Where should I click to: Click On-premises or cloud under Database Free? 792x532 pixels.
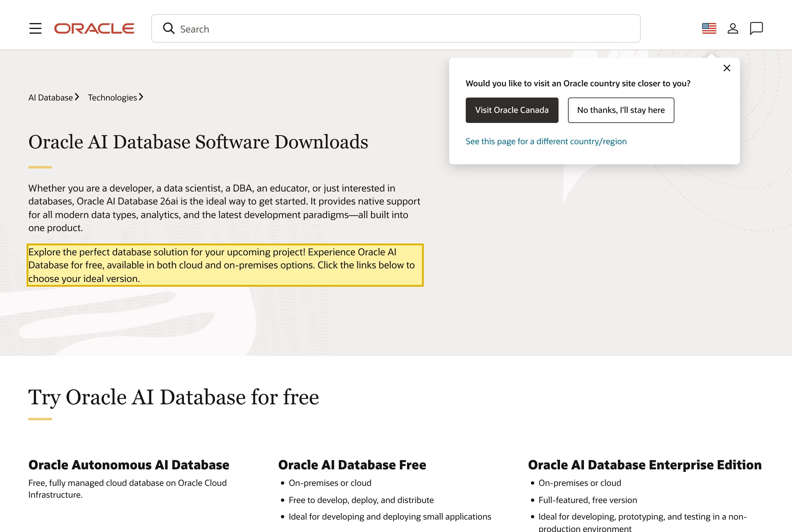[330, 483]
